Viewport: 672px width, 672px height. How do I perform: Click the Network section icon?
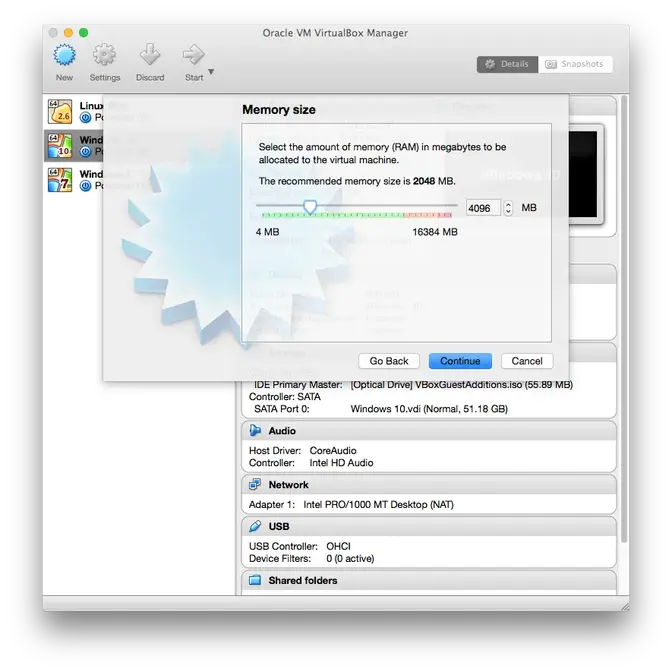pos(255,484)
